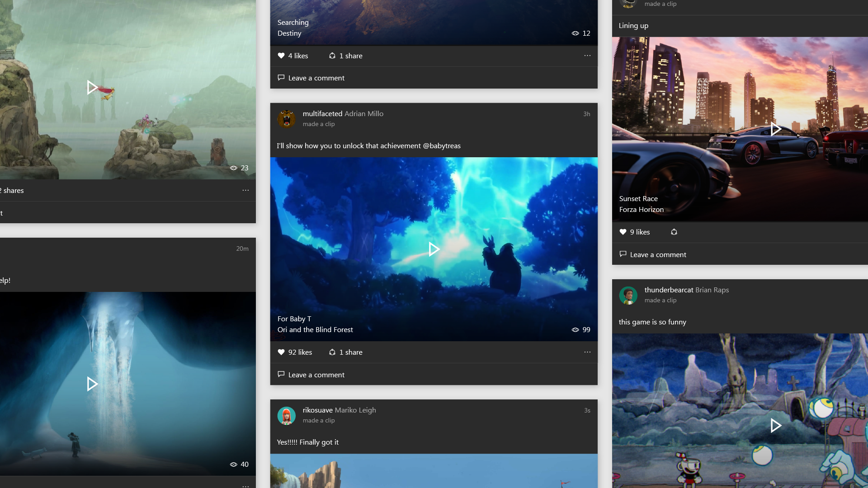Click the comment bubble icon on the Ori post
The image size is (868, 488).
pyautogui.click(x=281, y=374)
